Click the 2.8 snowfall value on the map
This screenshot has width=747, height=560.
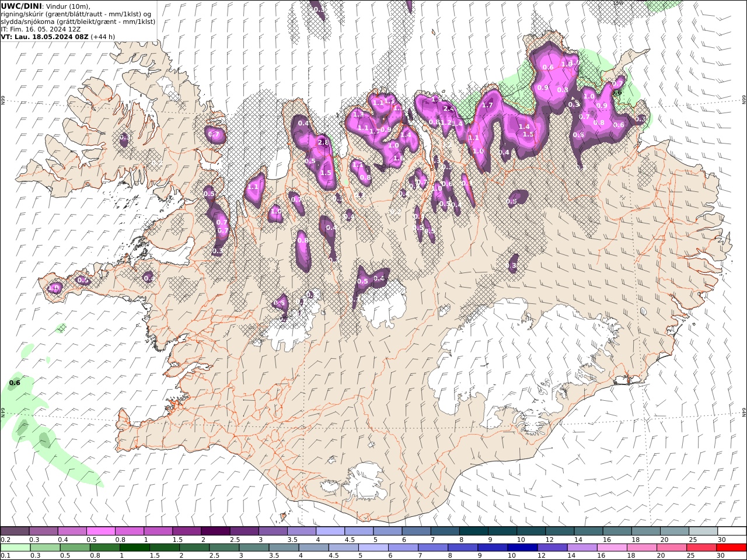pos(322,142)
